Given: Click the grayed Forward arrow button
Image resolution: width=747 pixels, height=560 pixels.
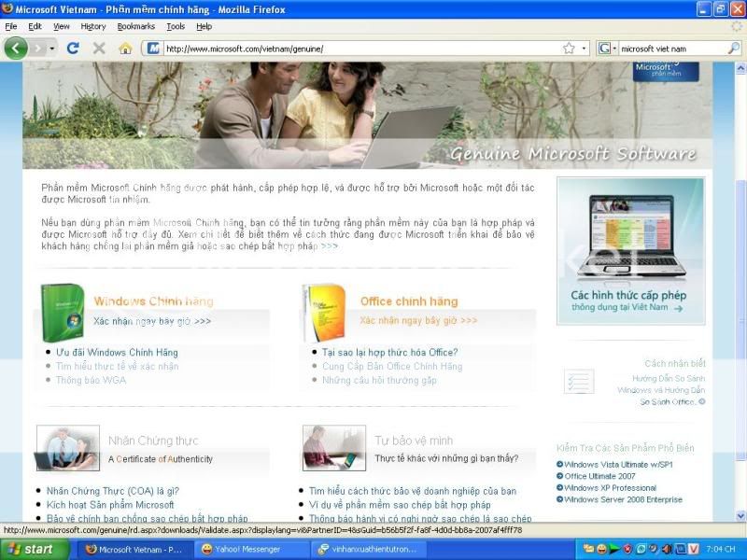Looking at the screenshot, I should pos(38,49).
